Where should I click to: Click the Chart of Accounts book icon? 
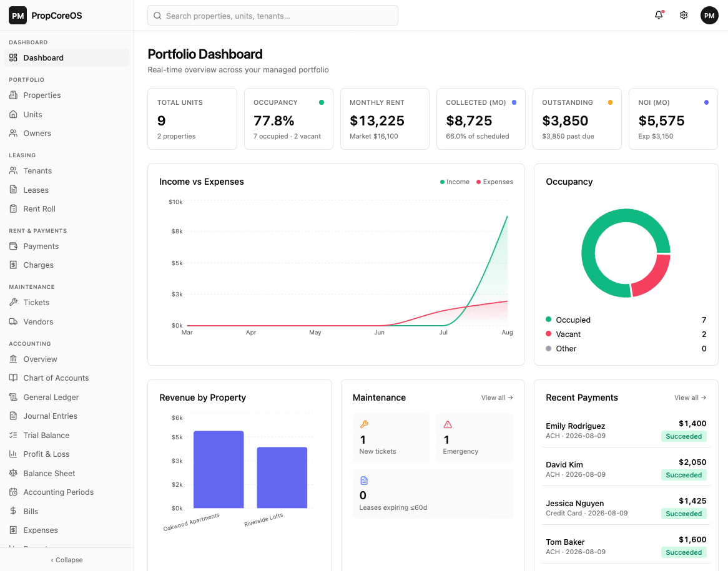[x=14, y=378]
